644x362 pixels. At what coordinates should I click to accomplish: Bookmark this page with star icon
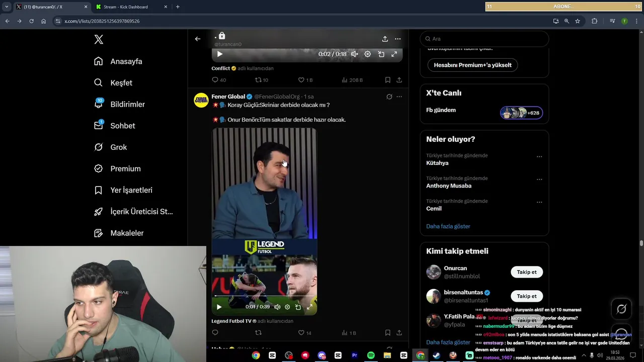pyautogui.click(x=578, y=21)
